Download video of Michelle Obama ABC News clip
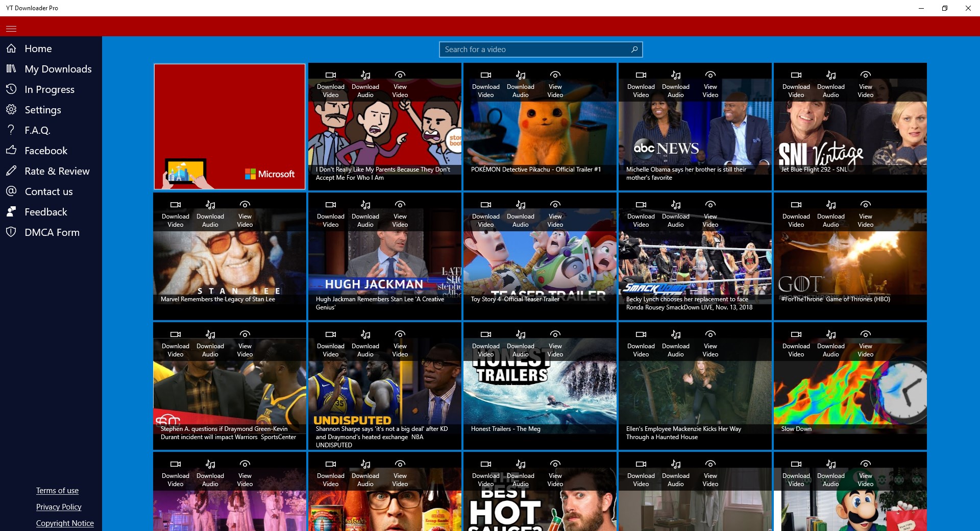980x531 pixels. point(641,85)
